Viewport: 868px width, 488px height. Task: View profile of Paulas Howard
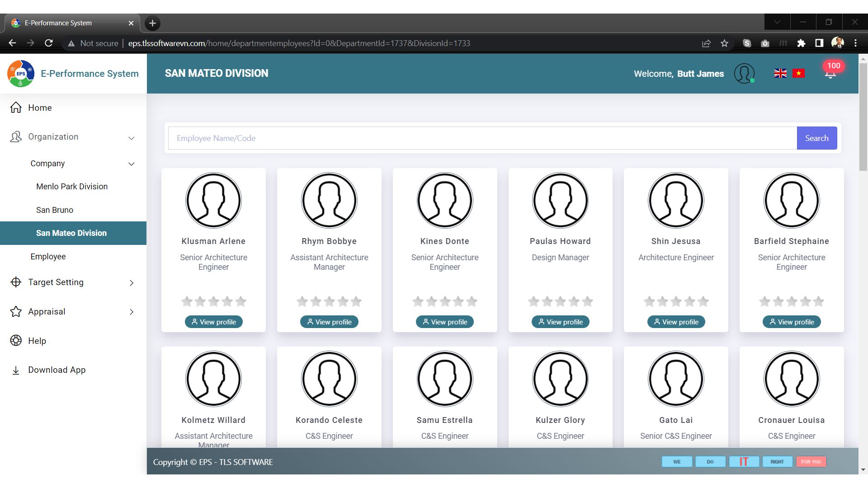pos(560,322)
